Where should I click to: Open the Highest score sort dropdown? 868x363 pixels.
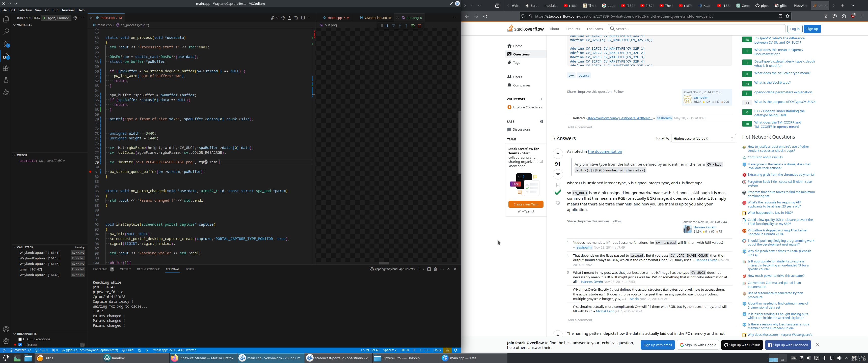[x=703, y=138]
